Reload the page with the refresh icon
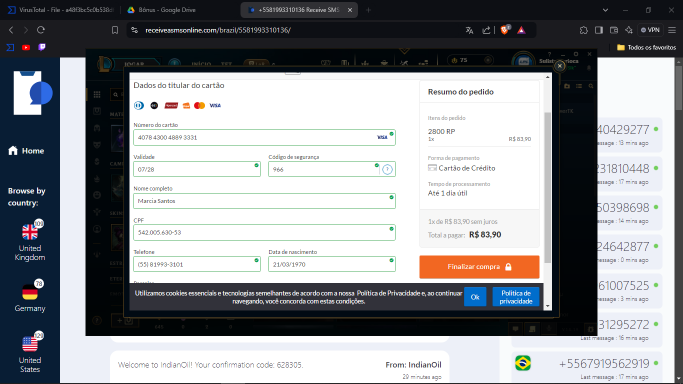The width and height of the screenshot is (683, 384). [41, 30]
